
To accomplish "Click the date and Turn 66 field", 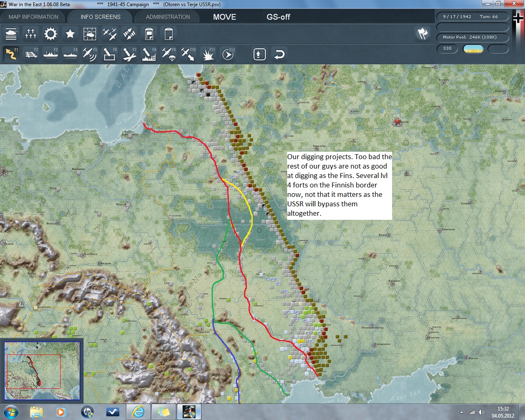I will coord(472,17).
